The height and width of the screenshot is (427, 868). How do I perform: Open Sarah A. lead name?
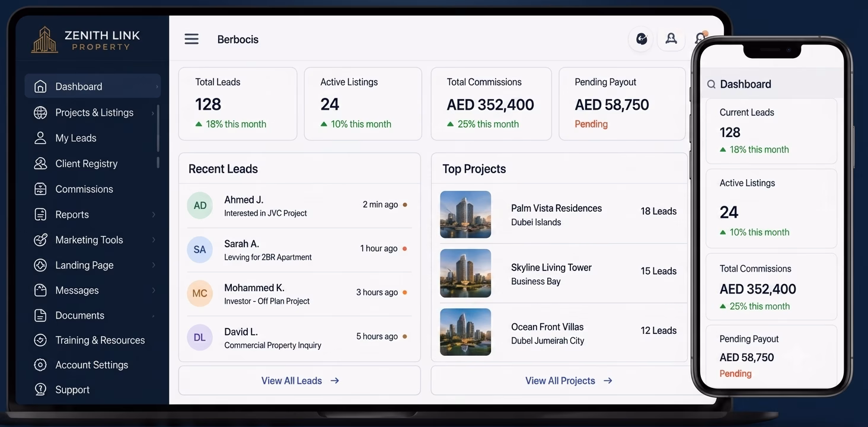[x=241, y=244]
